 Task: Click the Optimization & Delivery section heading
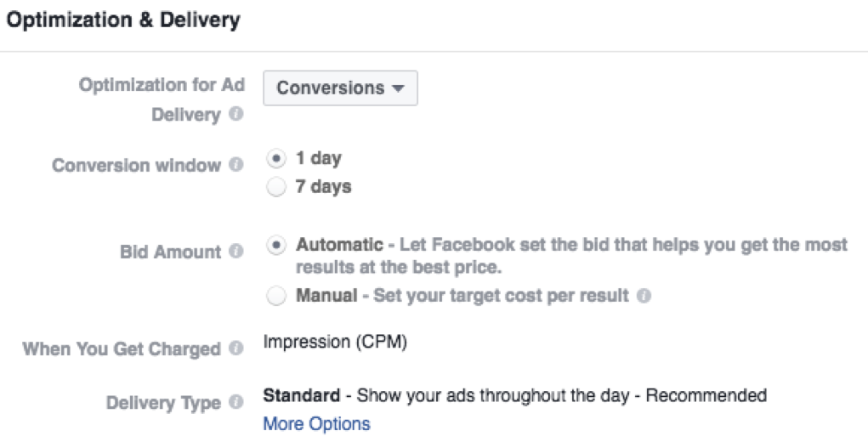123,20
